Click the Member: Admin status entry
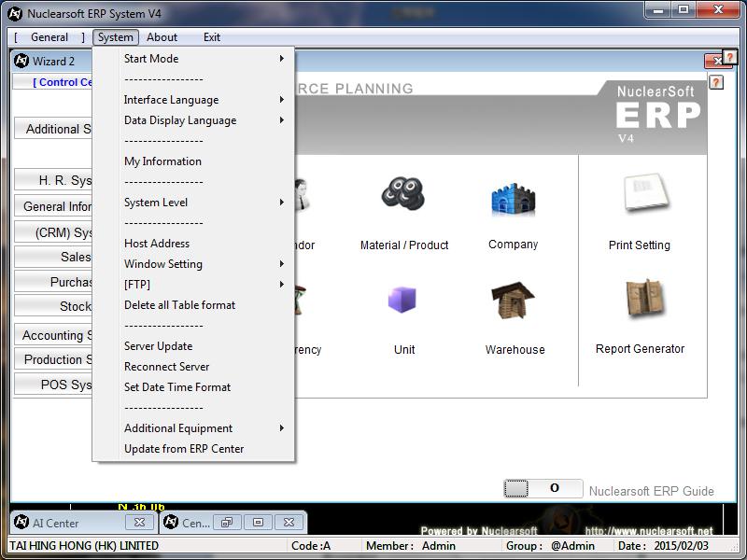This screenshot has height=560, width=747. tap(411, 546)
